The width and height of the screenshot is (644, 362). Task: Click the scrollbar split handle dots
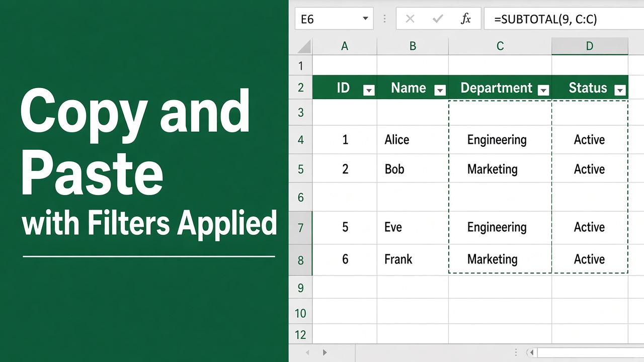(516, 353)
